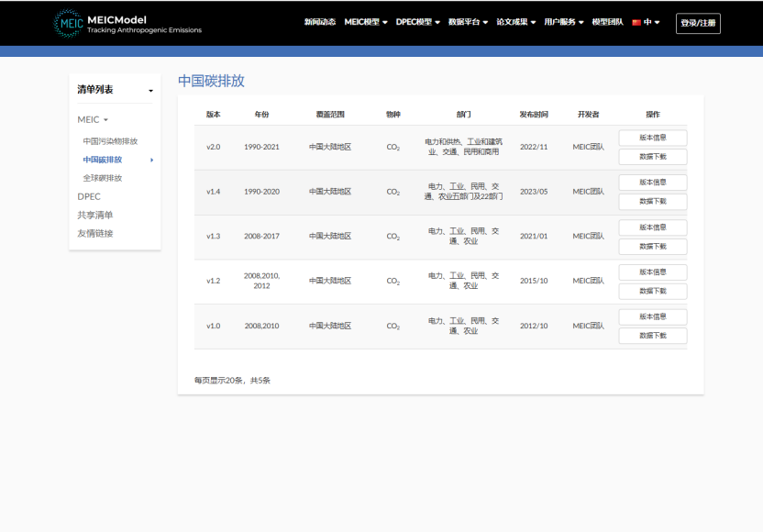Download data for version v1.3
The height and width of the screenshot is (532, 763).
point(652,246)
